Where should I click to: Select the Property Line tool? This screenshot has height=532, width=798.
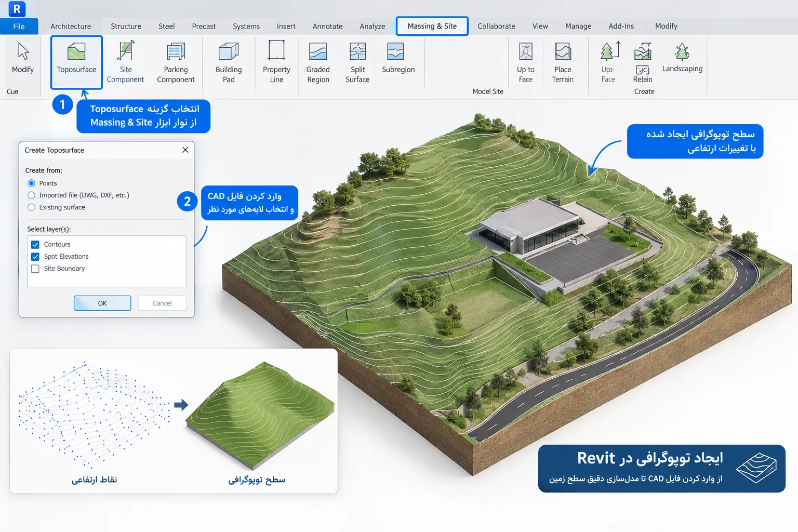(276, 62)
